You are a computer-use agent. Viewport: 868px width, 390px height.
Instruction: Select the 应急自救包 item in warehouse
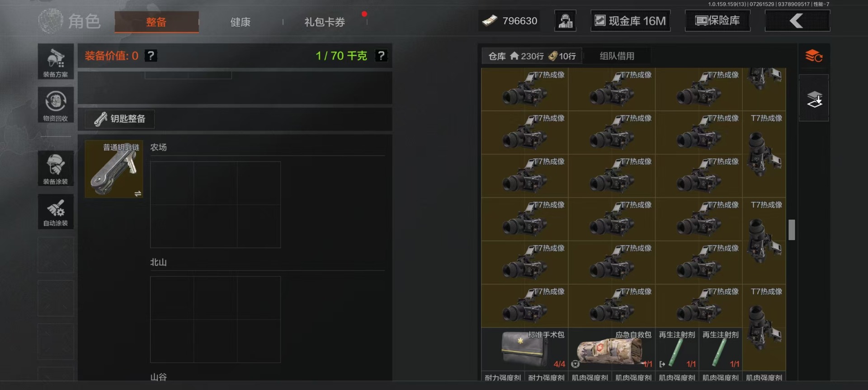tap(612, 349)
